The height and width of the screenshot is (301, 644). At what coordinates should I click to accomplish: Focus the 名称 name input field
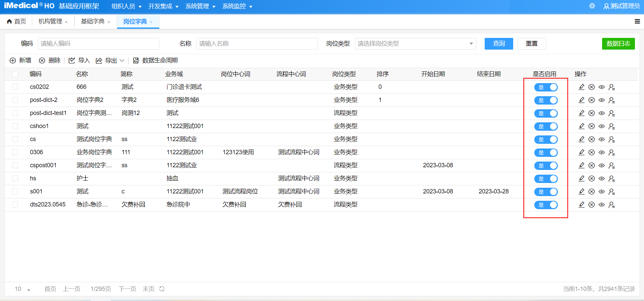[x=257, y=44]
